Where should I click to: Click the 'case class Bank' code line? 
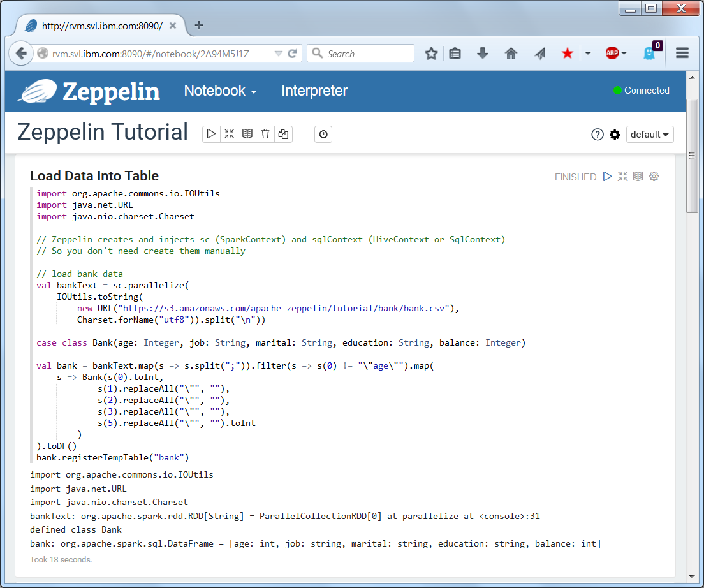pos(281,343)
